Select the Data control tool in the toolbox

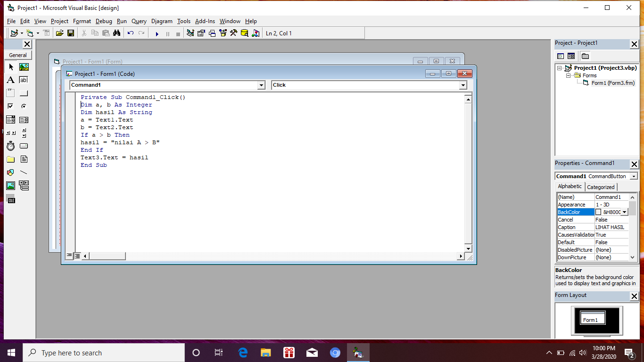coord(24,186)
